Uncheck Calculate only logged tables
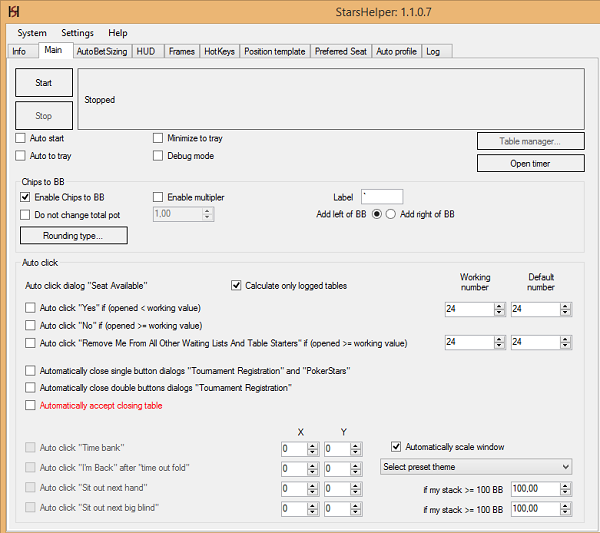This screenshot has height=533, width=600. coord(236,285)
